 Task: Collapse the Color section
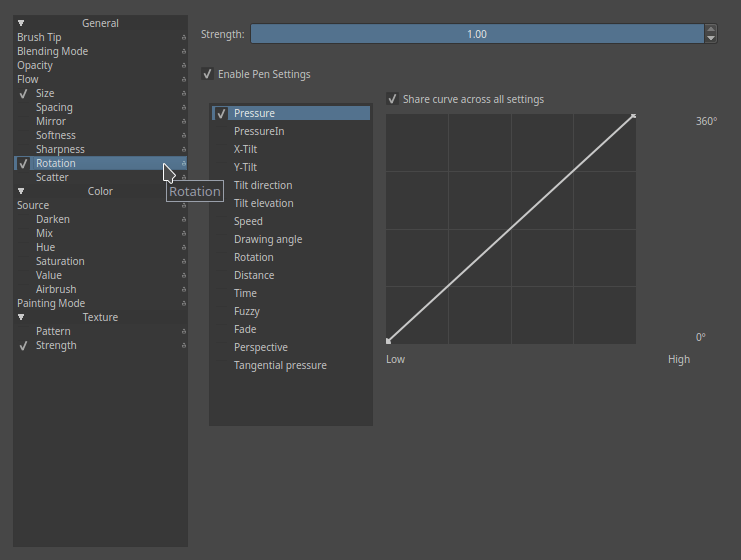[x=21, y=191]
